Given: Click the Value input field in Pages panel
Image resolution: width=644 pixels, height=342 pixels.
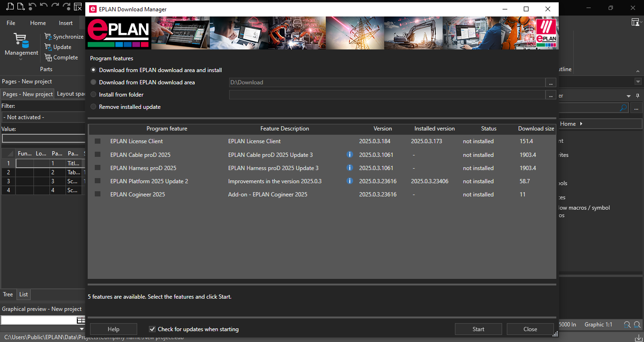Looking at the screenshot, I should click(x=43, y=138).
